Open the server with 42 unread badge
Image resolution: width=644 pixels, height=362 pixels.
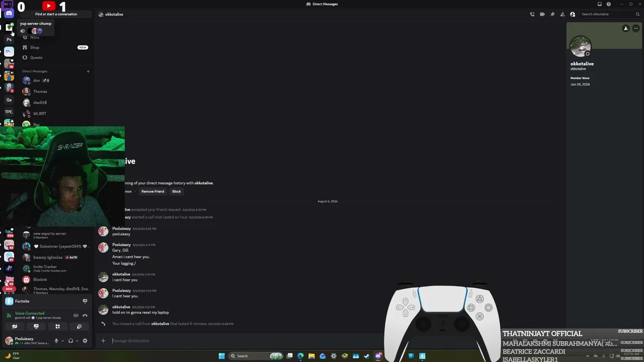pos(9,245)
